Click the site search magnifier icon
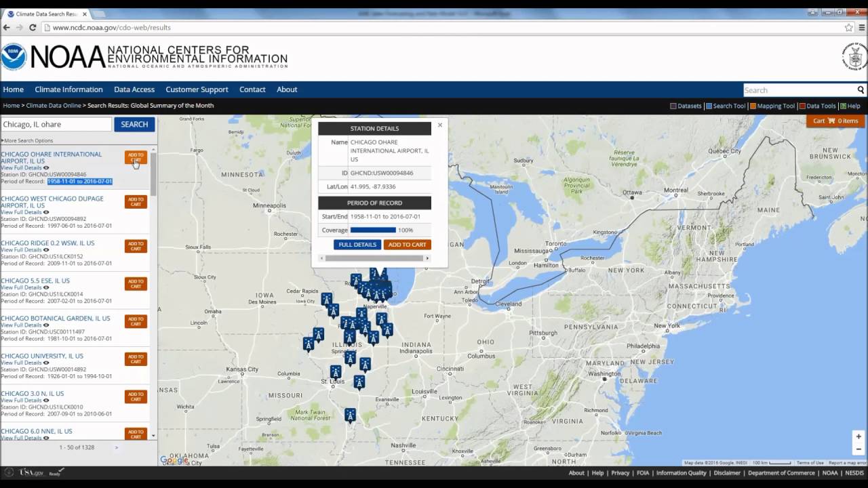Screen dimensions: 868x488 pyautogui.click(x=861, y=90)
